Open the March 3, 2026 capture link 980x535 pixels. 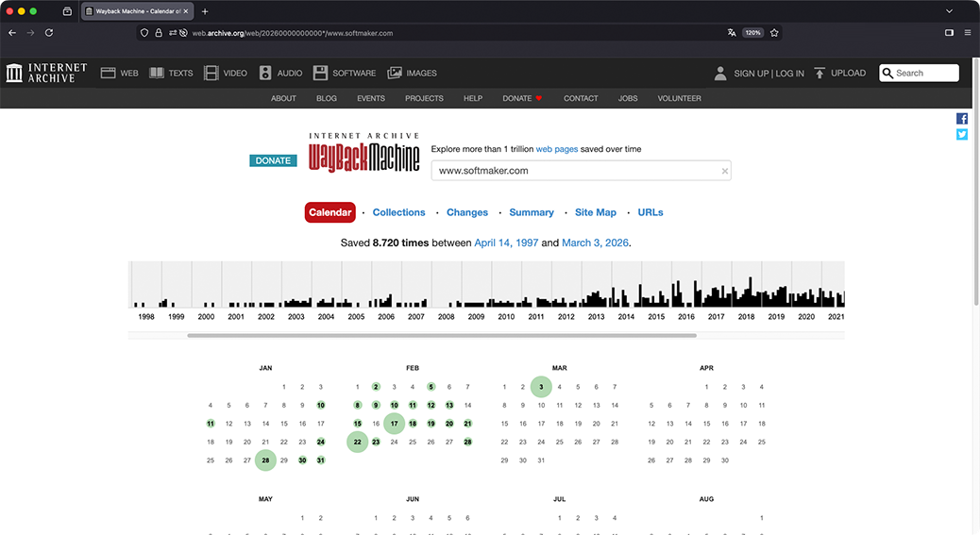(x=595, y=242)
